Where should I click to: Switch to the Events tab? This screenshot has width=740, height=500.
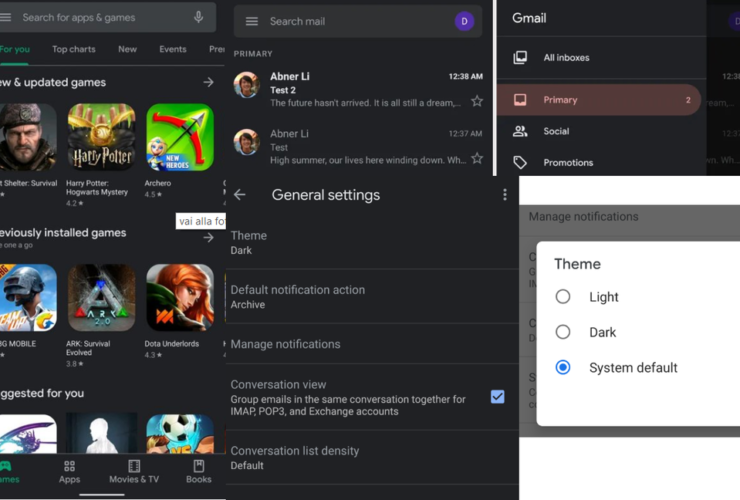click(x=173, y=49)
